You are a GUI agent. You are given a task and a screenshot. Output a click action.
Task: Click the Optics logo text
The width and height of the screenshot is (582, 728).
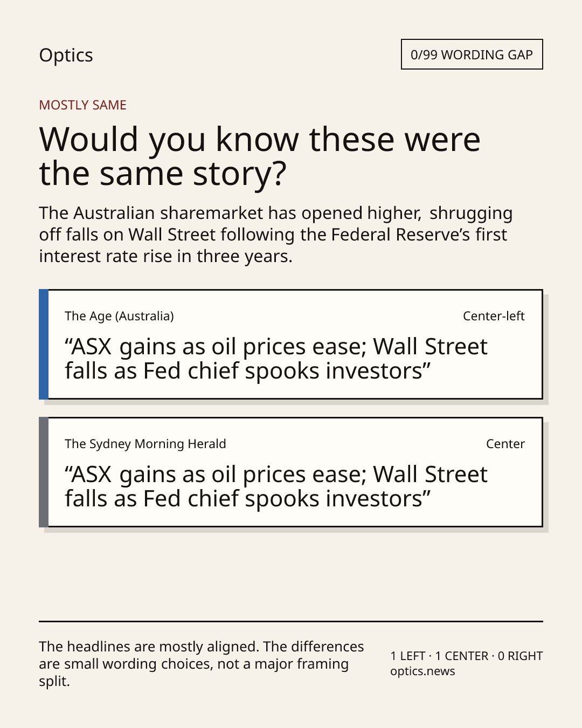click(66, 56)
